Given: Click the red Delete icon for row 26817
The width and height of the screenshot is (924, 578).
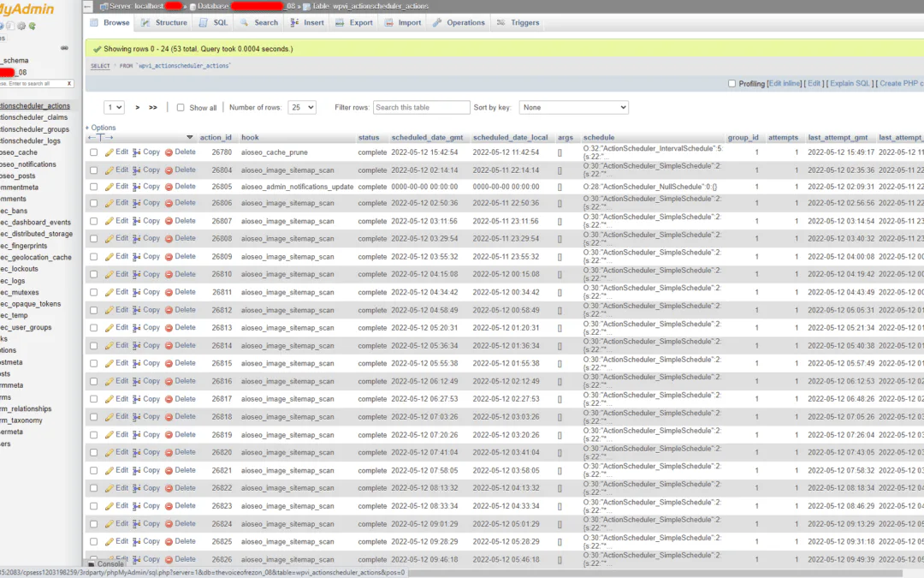Looking at the screenshot, I should click(x=169, y=399).
